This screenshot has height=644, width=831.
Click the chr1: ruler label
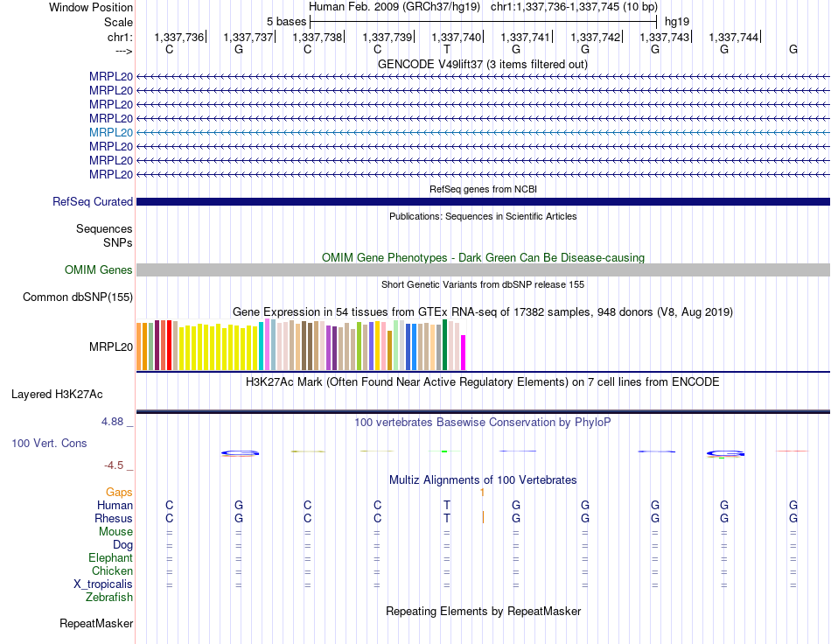click(x=120, y=37)
